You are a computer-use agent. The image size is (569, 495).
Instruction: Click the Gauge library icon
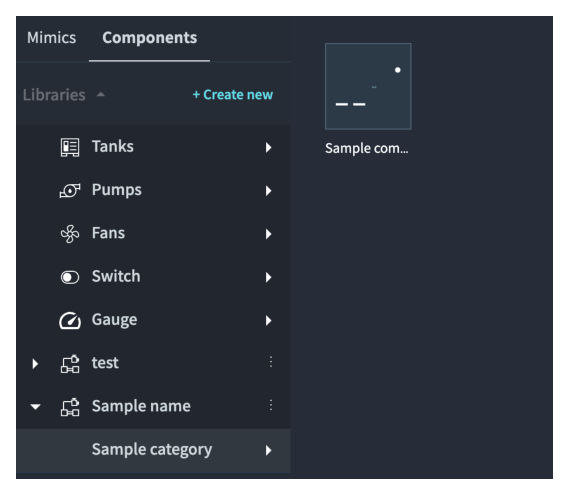[x=70, y=320]
